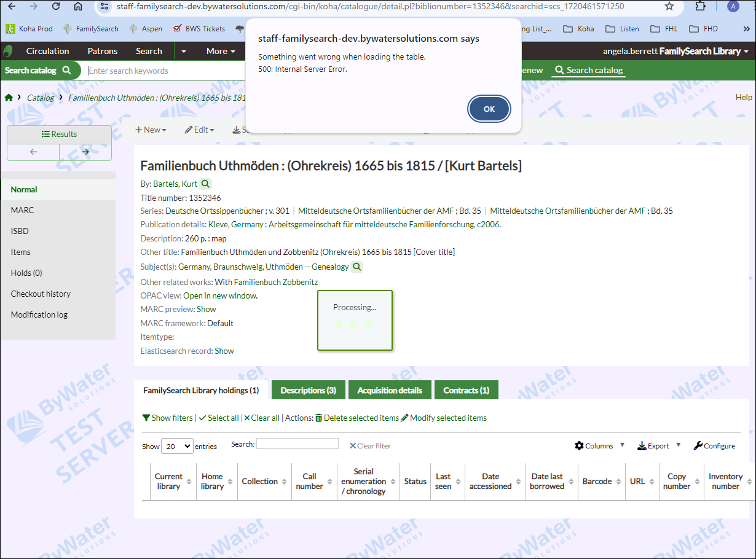Viewport: 756px width, 559px height.
Task: Switch to the Descriptions (3) tab
Action: [308, 390]
